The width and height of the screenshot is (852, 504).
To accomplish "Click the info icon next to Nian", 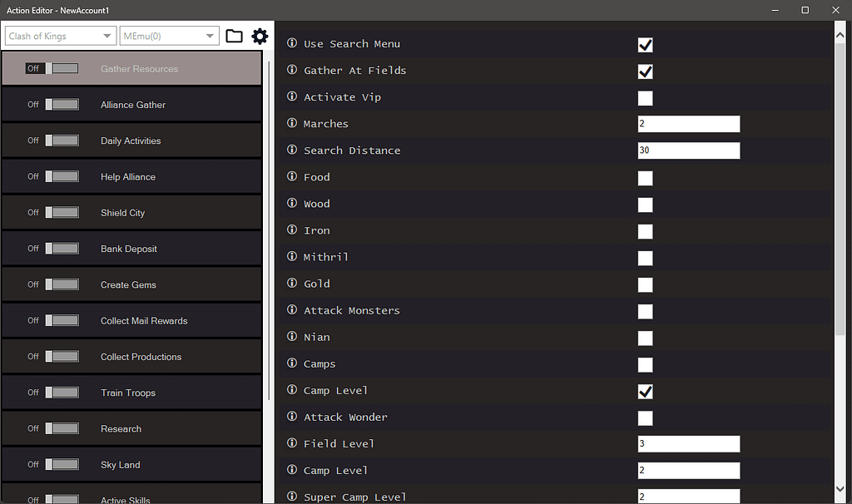I will [x=290, y=338].
